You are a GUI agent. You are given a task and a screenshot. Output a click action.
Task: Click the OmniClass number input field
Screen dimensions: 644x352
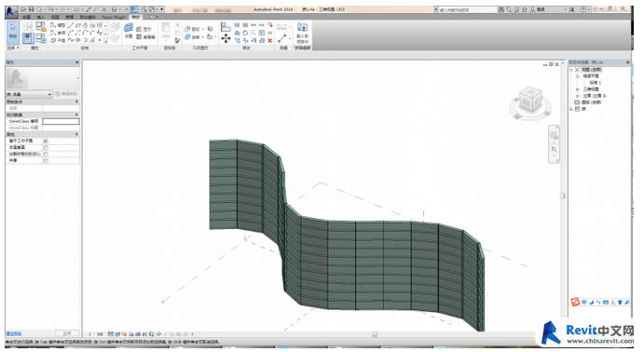pyautogui.click(x=61, y=121)
